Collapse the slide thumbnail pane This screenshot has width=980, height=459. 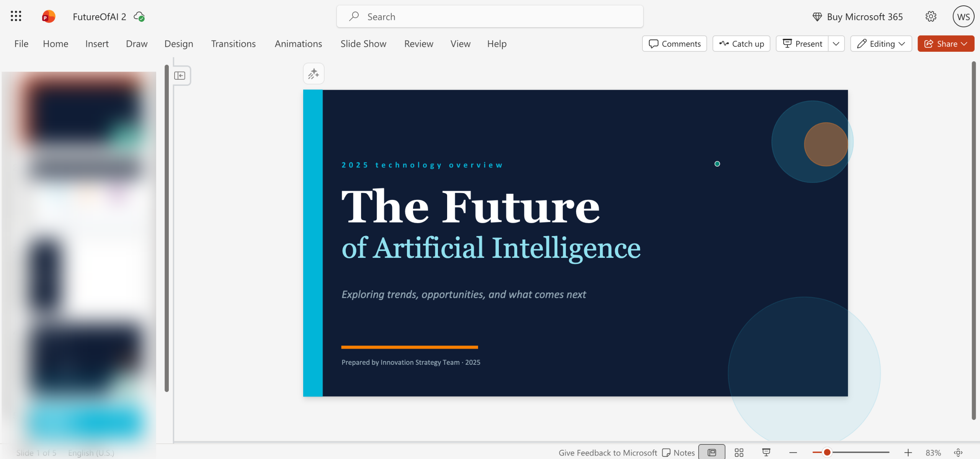(x=180, y=75)
